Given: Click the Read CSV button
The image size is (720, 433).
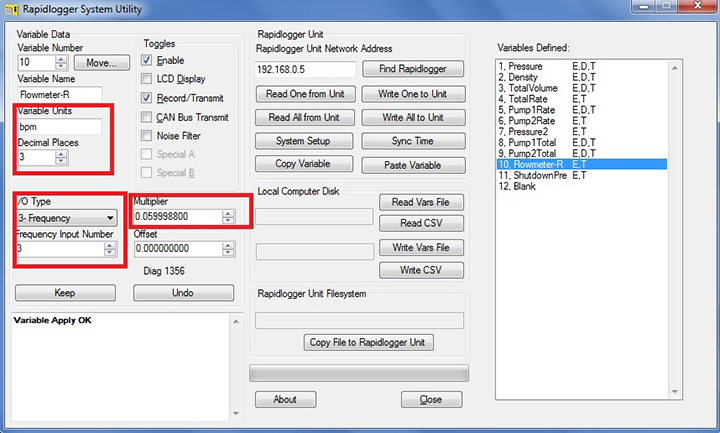Looking at the screenshot, I should coord(421,224).
